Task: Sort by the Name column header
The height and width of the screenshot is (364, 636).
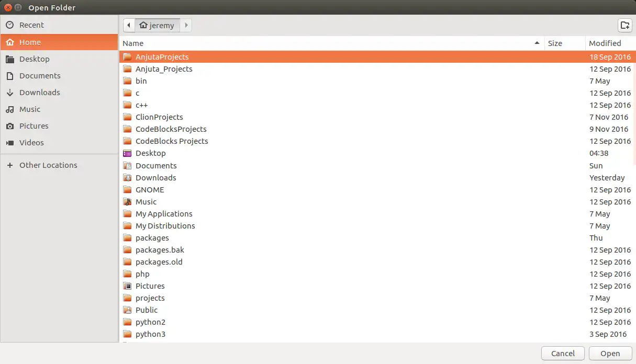Action: (332, 43)
